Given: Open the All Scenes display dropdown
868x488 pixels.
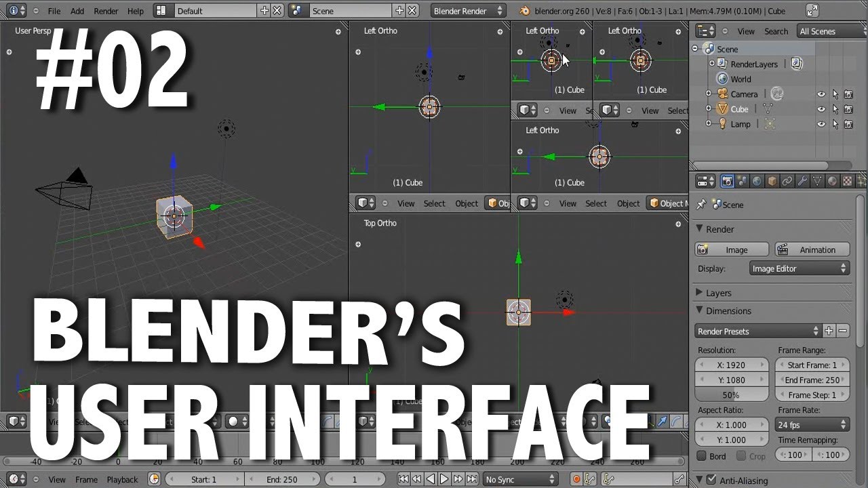Looking at the screenshot, I should [x=831, y=31].
